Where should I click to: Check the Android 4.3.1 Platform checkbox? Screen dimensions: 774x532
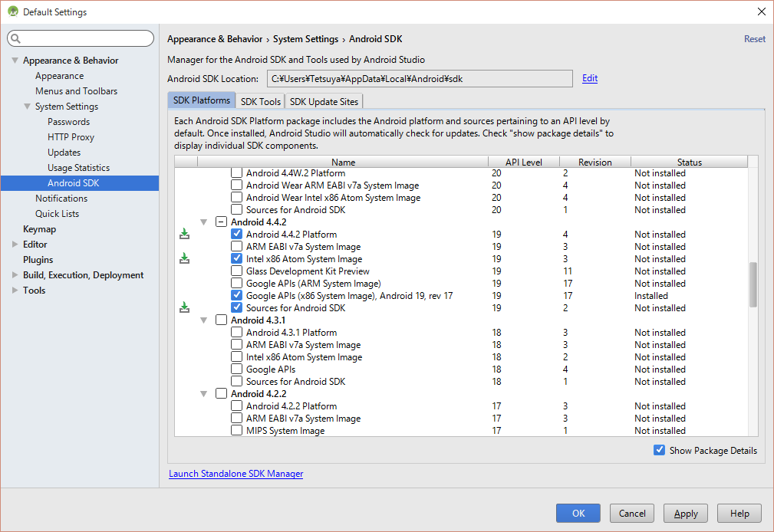point(237,332)
